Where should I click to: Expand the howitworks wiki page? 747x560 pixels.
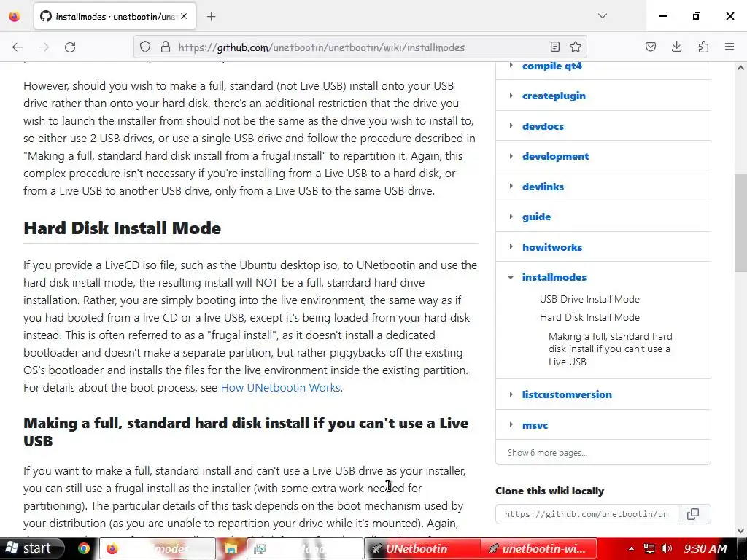tap(511, 247)
